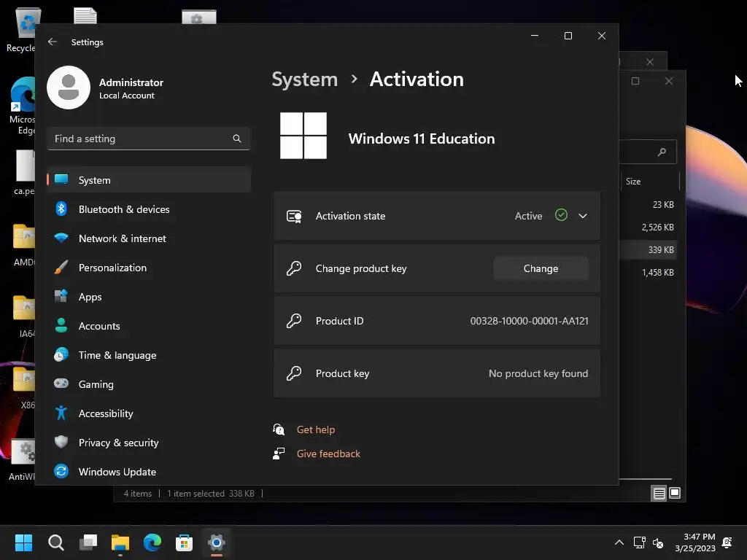Open Windows Update settings
Image resolution: width=747 pixels, height=560 pixels.
point(149,472)
